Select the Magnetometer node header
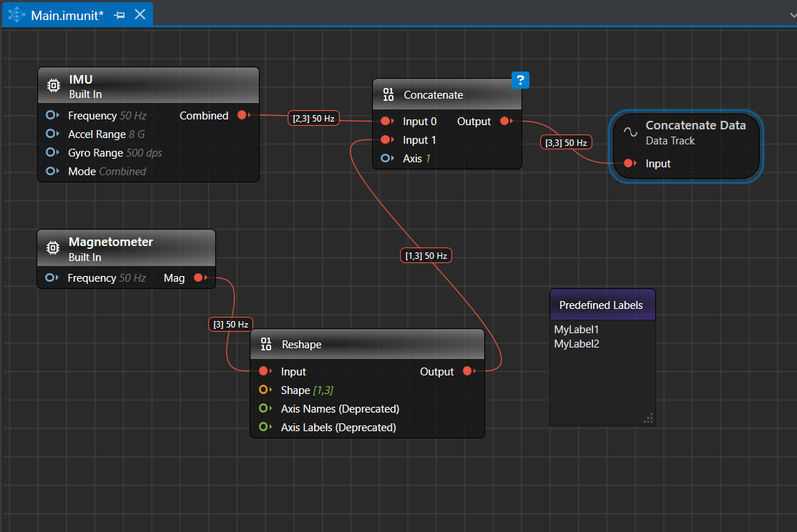Viewport: 797px width, 532px height. point(127,248)
